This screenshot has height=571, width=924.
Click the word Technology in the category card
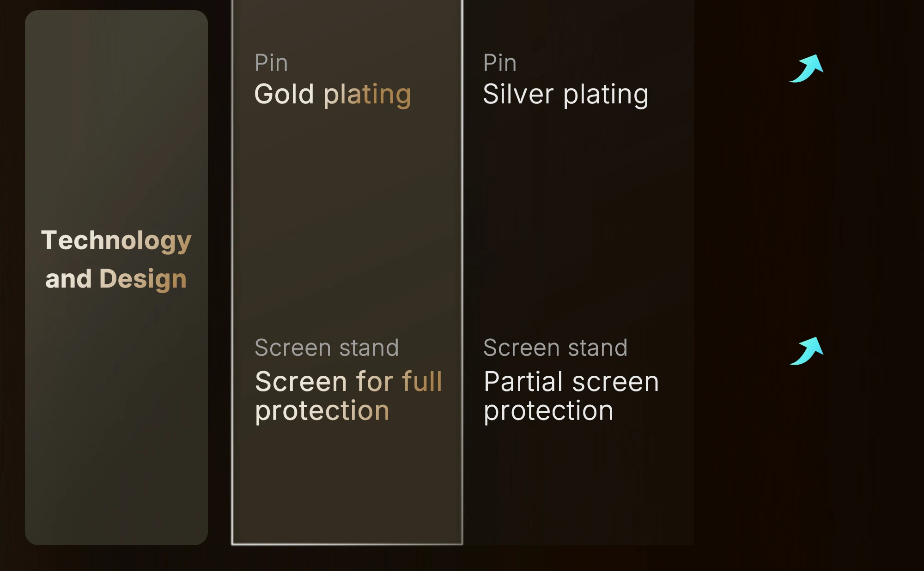(x=116, y=240)
